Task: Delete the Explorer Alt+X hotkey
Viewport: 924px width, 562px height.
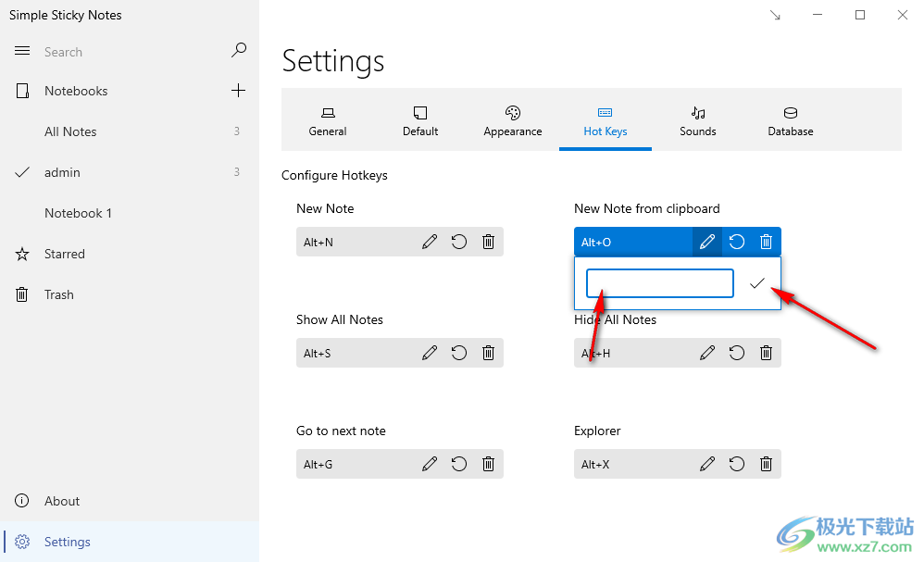Action: click(x=766, y=464)
